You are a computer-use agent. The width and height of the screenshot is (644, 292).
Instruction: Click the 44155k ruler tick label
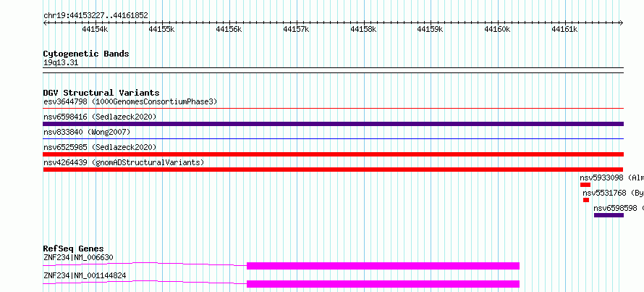click(162, 29)
